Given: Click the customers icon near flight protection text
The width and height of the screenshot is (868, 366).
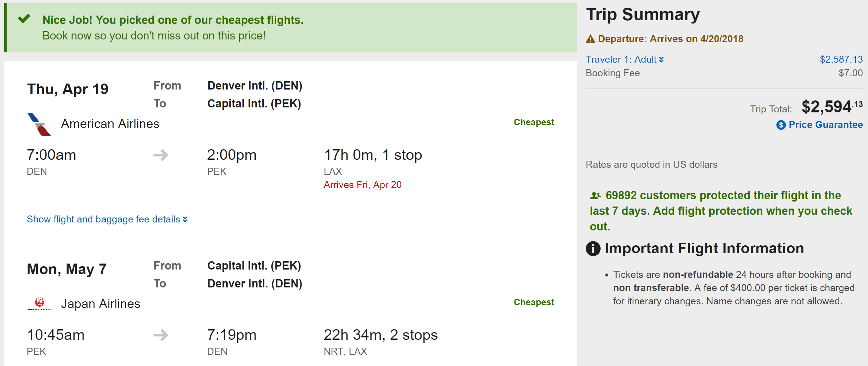Looking at the screenshot, I should [595, 195].
